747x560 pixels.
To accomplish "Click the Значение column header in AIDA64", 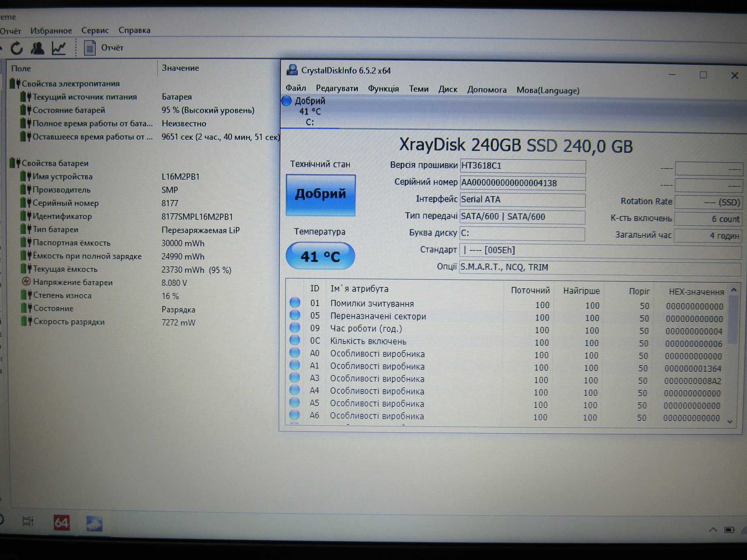I will pyautogui.click(x=180, y=68).
